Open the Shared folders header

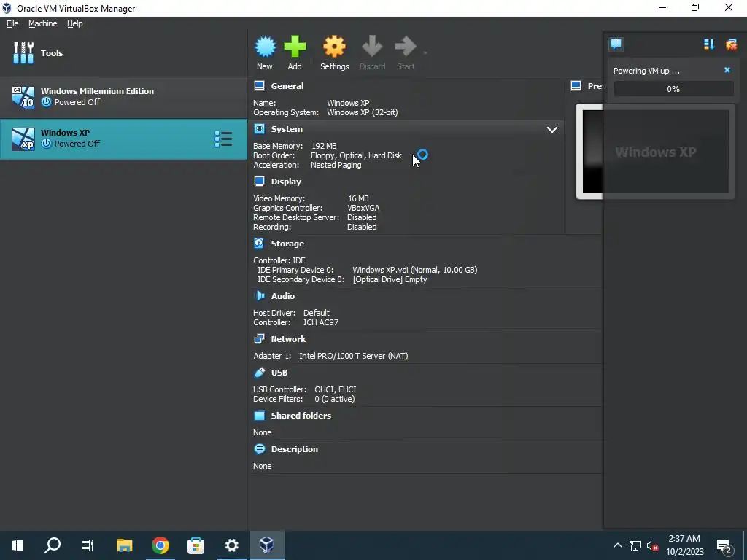coord(301,415)
